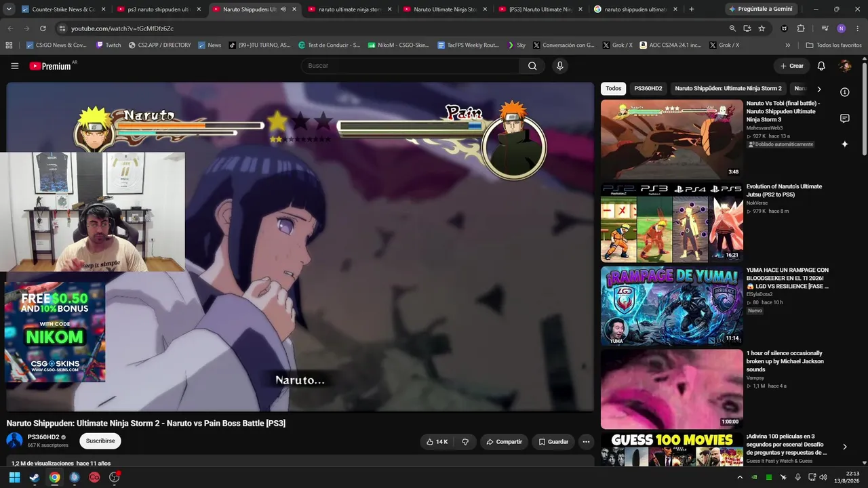Filter related videos by PS360HD2
The width and height of the screenshot is (868, 488).
[648, 89]
